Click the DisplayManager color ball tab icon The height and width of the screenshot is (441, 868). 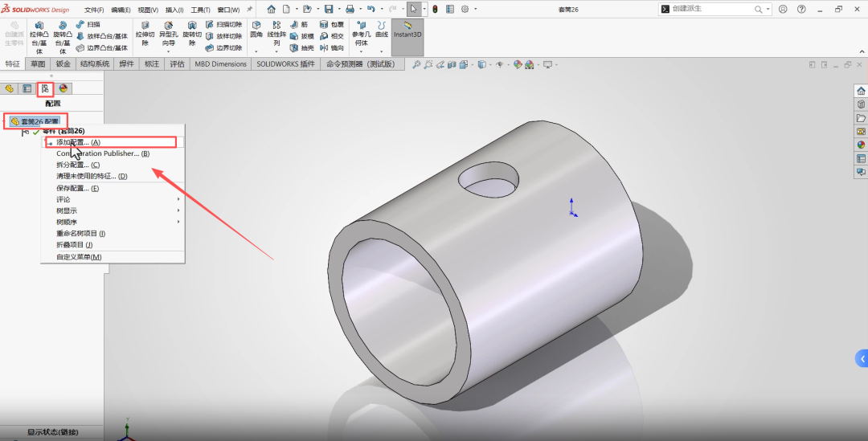click(63, 88)
